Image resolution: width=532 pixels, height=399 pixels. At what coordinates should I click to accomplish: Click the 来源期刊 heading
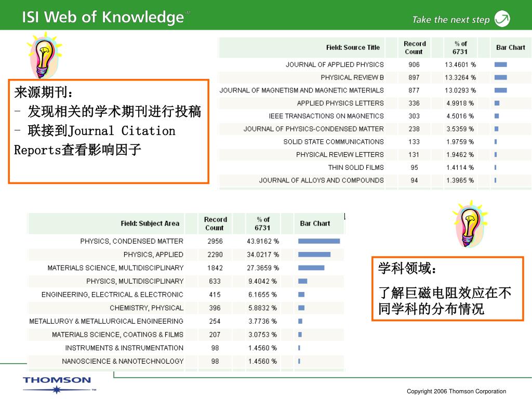[x=44, y=92]
